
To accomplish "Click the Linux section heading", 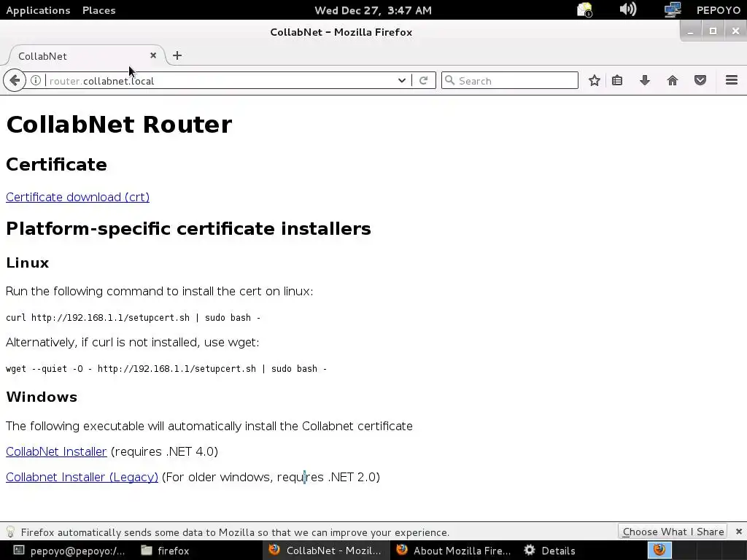I will [x=27, y=262].
